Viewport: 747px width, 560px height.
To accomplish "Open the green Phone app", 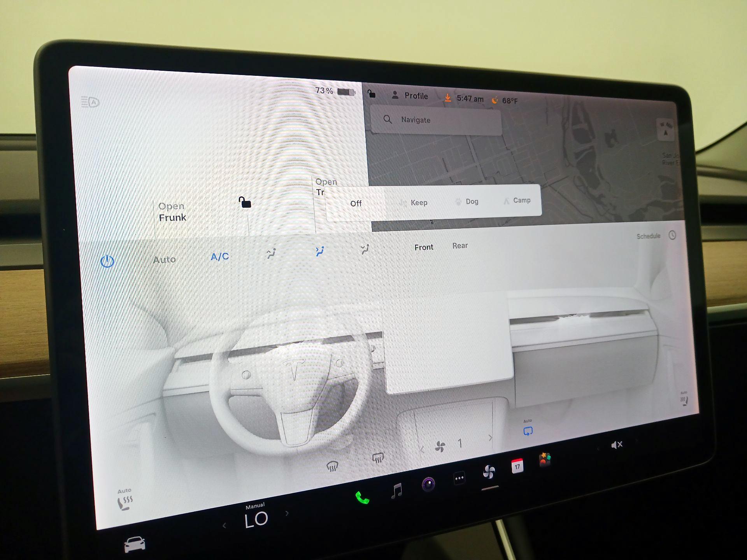I will point(362,497).
